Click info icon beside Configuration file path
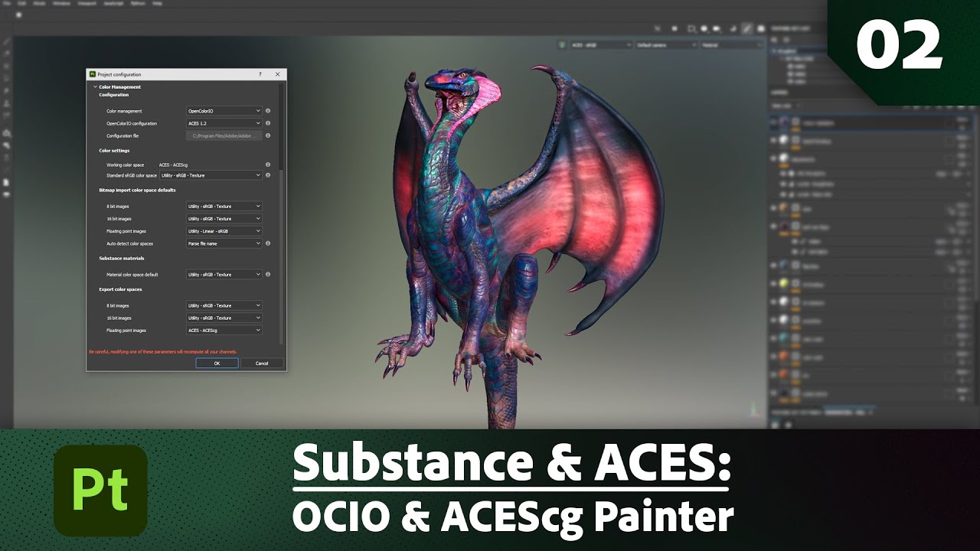This screenshot has height=551, width=980. coord(268,135)
